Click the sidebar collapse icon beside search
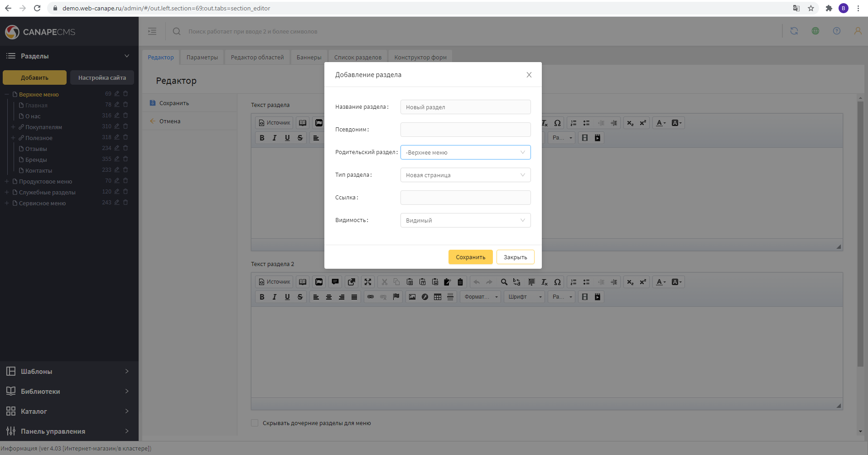 [x=152, y=31]
